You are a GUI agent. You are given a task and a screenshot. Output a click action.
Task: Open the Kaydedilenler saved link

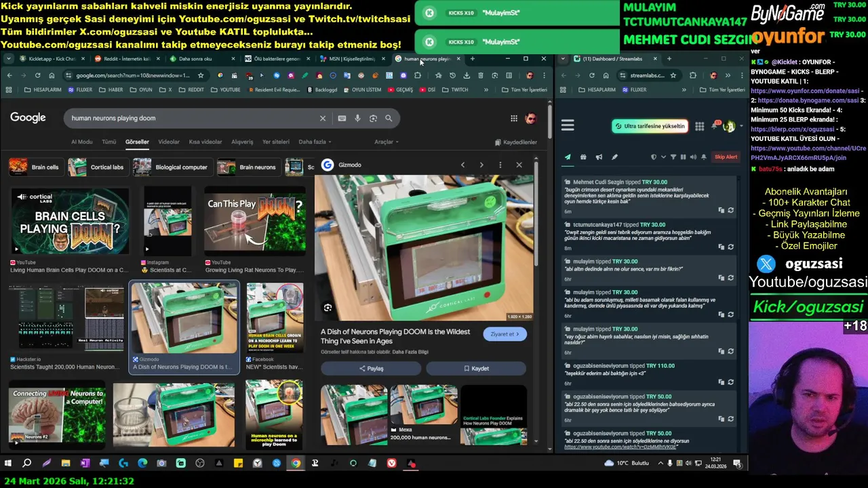pyautogui.click(x=516, y=142)
